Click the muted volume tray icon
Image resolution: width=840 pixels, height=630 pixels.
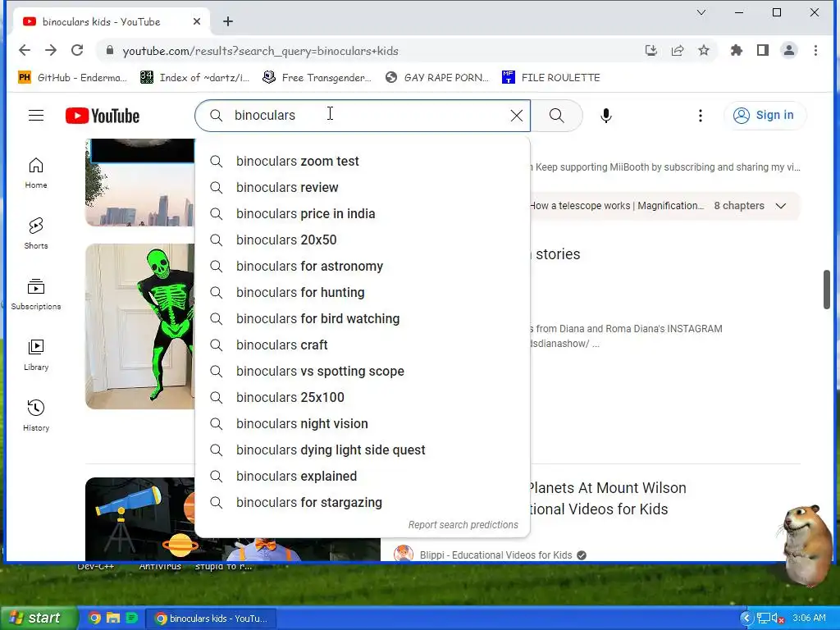click(778, 619)
